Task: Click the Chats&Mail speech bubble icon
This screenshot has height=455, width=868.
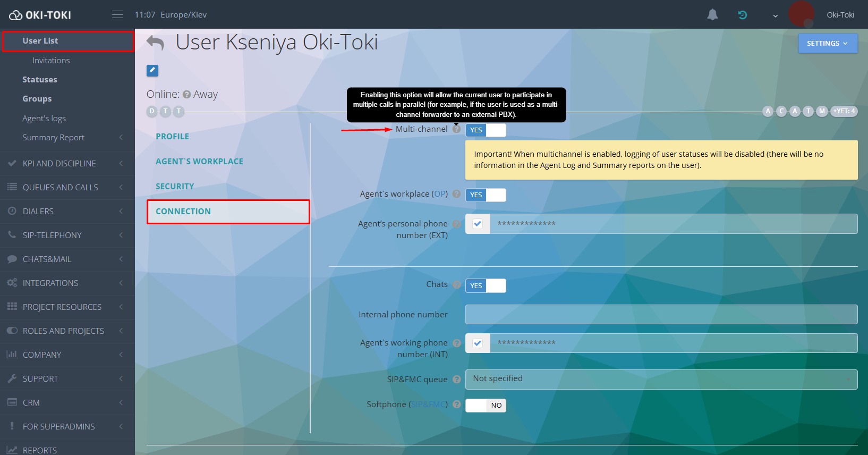Action: pyautogui.click(x=12, y=259)
